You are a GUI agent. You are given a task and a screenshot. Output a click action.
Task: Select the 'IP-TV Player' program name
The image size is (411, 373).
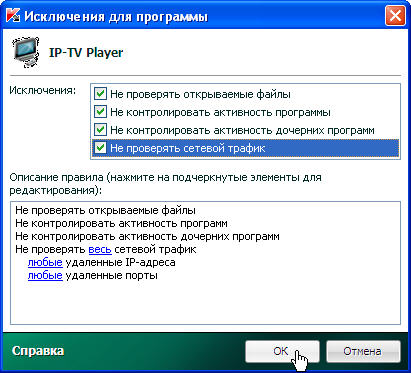[86, 53]
